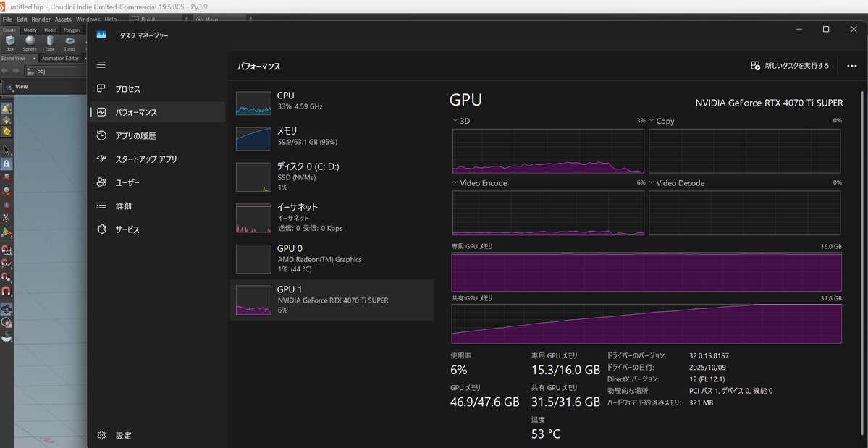Open the Houdini Edit menu
The height and width of the screenshot is (448, 868).
(x=22, y=20)
